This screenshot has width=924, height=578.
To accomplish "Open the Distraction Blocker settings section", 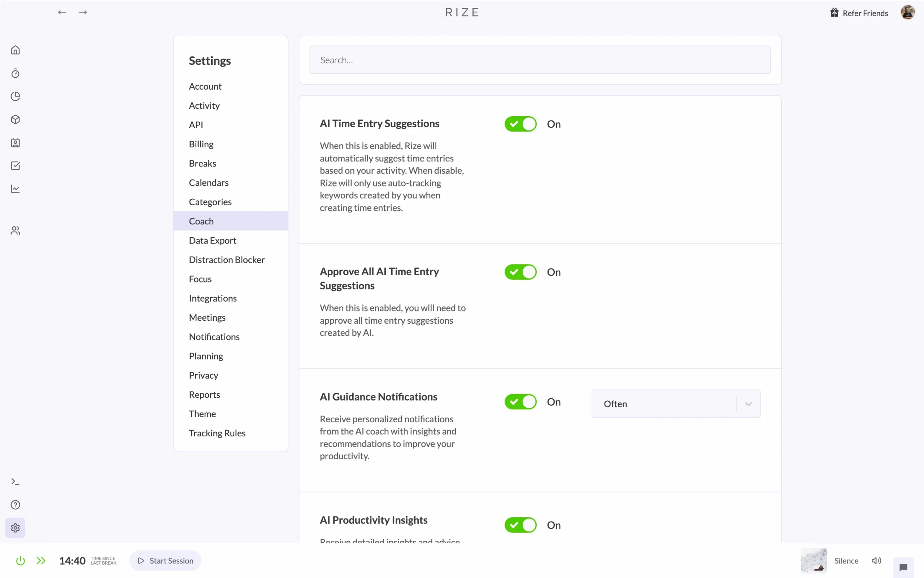I will click(x=231, y=260).
